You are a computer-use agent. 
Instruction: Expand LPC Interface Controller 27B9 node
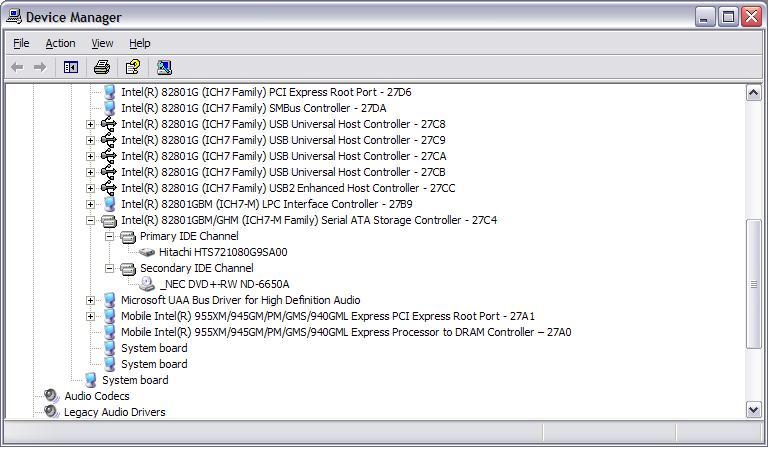click(x=90, y=204)
